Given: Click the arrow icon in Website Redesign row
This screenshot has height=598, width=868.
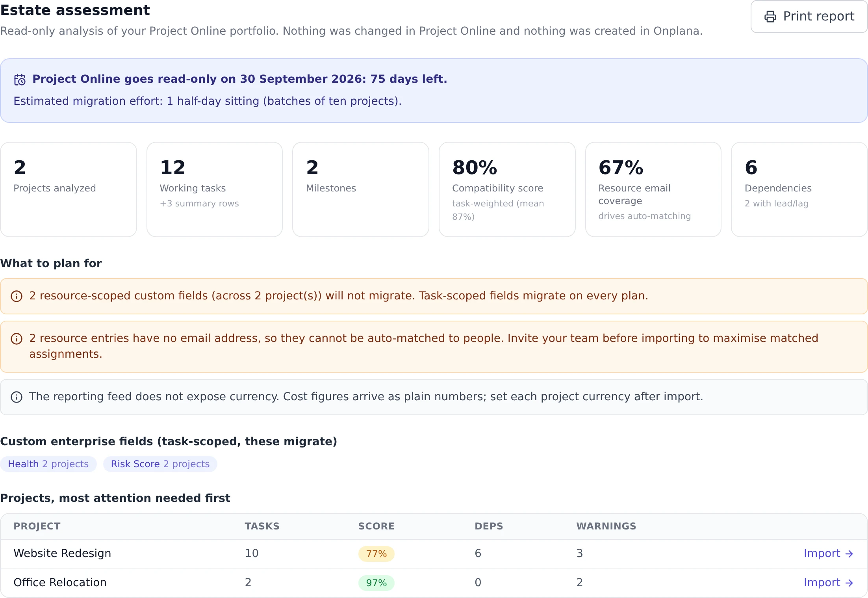Looking at the screenshot, I should (849, 554).
